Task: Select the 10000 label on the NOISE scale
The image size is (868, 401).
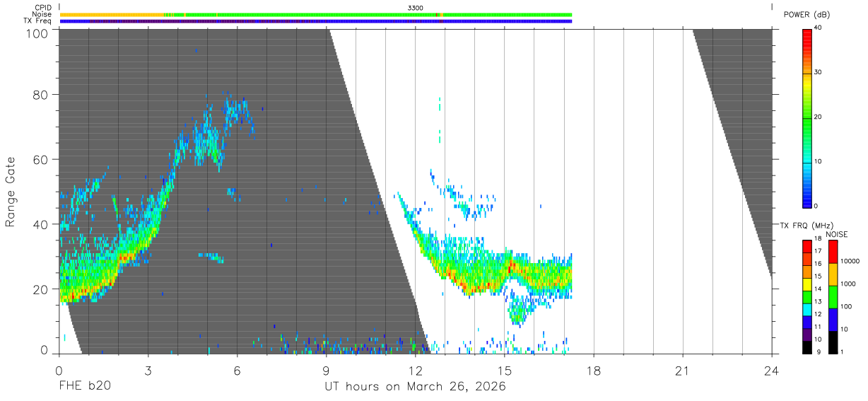Action: coord(850,261)
